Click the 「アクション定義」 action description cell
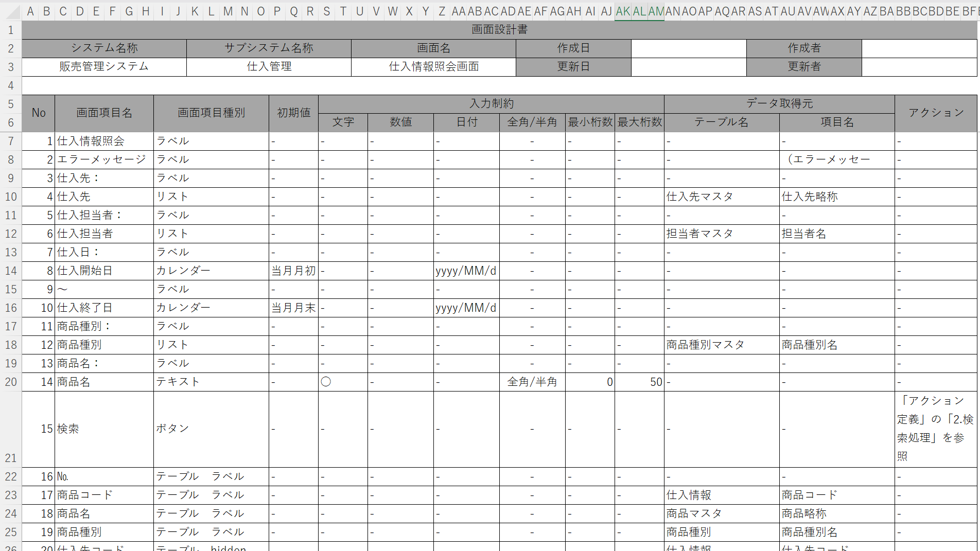980x551 pixels. (936, 429)
